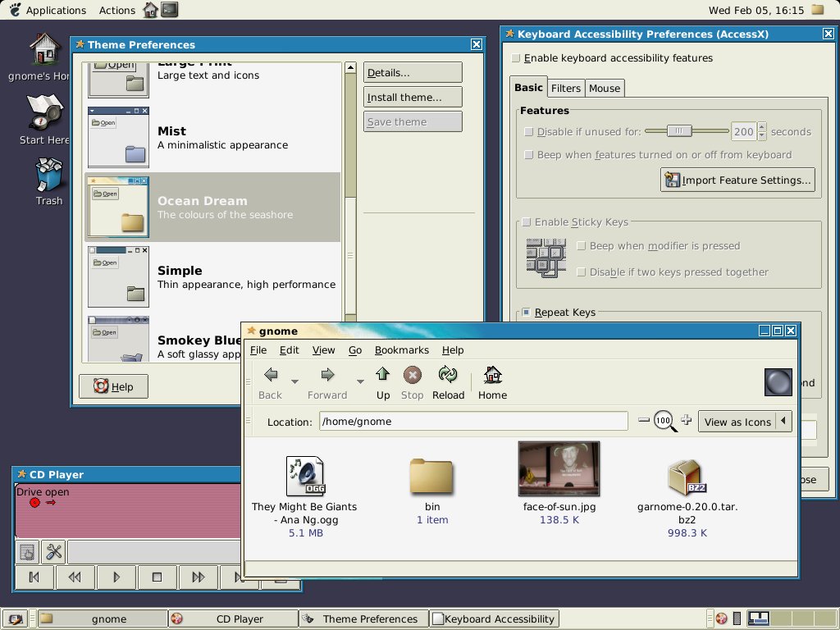This screenshot has height=630, width=840.
Task: Switch to the CD Player taskbar button
Action: pyautogui.click(x=233, y=619)
